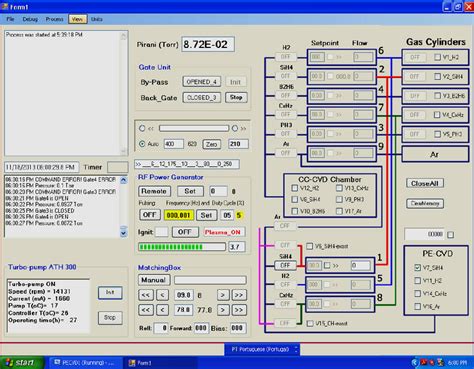Check V14_CxHz in PE-CVD
The height and width of the screenshot is (369, 474).
click(417, 293)
